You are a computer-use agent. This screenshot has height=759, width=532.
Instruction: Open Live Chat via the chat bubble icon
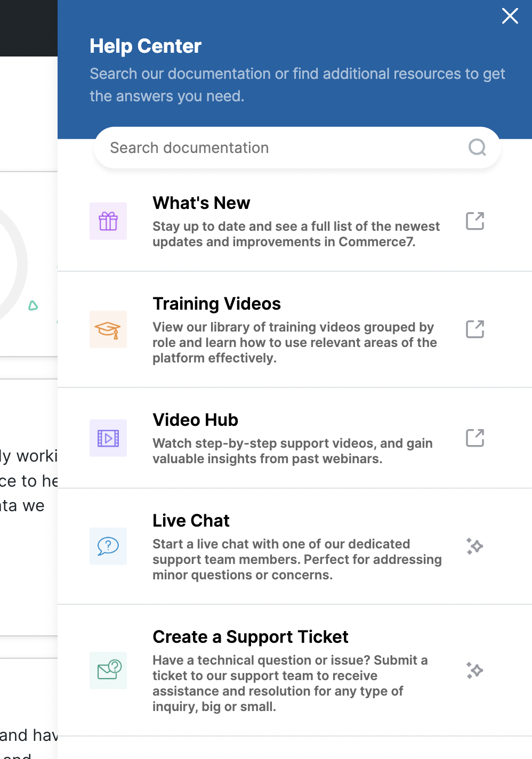click(108, 546)
